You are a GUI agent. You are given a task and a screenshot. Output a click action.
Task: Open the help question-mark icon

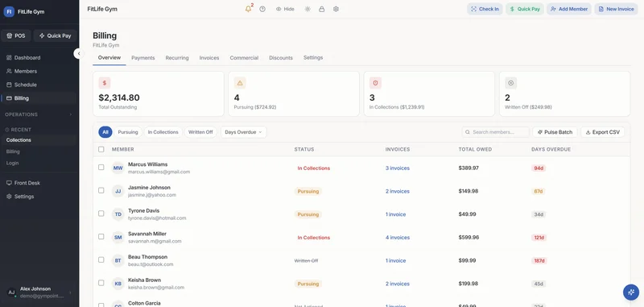(262, 9)
